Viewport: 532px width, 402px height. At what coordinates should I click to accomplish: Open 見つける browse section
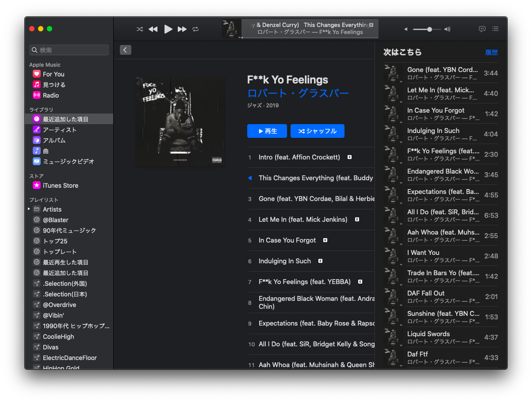[69, 85]
